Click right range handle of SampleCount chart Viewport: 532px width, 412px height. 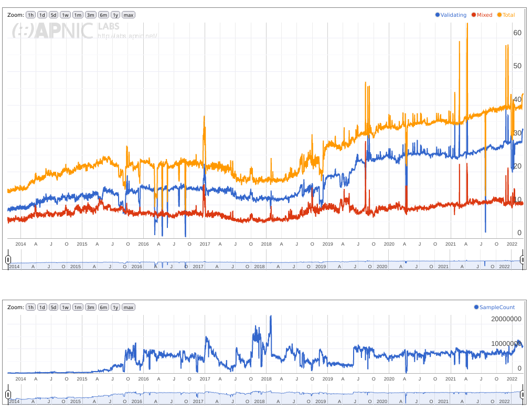[523, 394]
